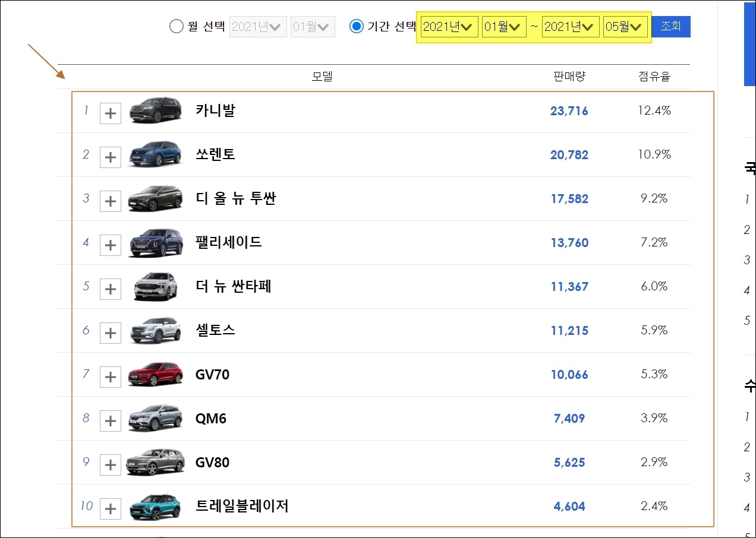This screenshot has height=538, width=756.
Task: Click the 11,215 sales figure
Action: click(x=569, y=331)
